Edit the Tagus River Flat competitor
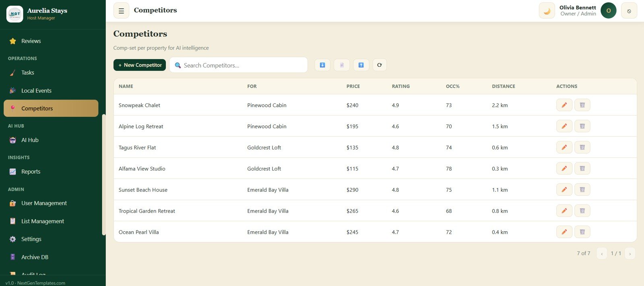644x286 pixels. tap(564, 147)
